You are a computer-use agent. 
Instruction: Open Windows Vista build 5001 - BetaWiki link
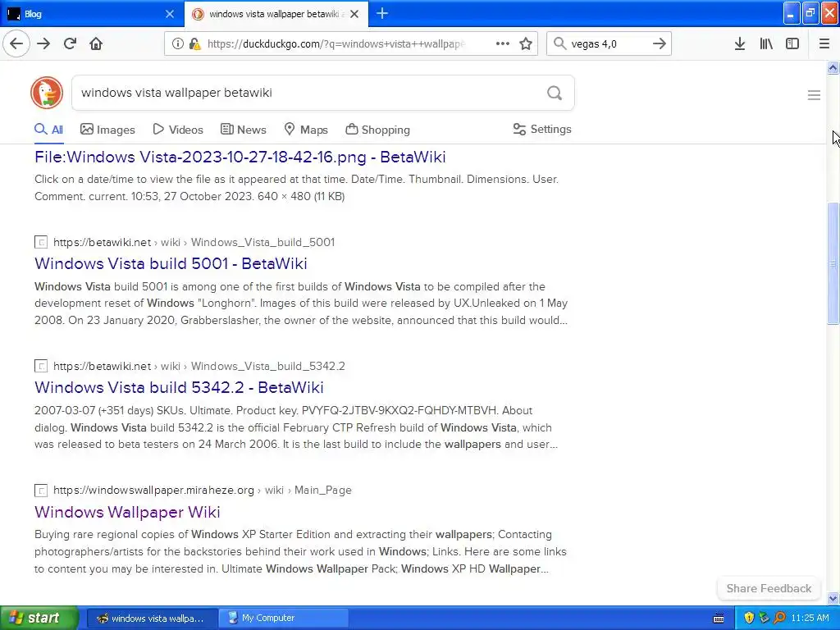[171, 263]
